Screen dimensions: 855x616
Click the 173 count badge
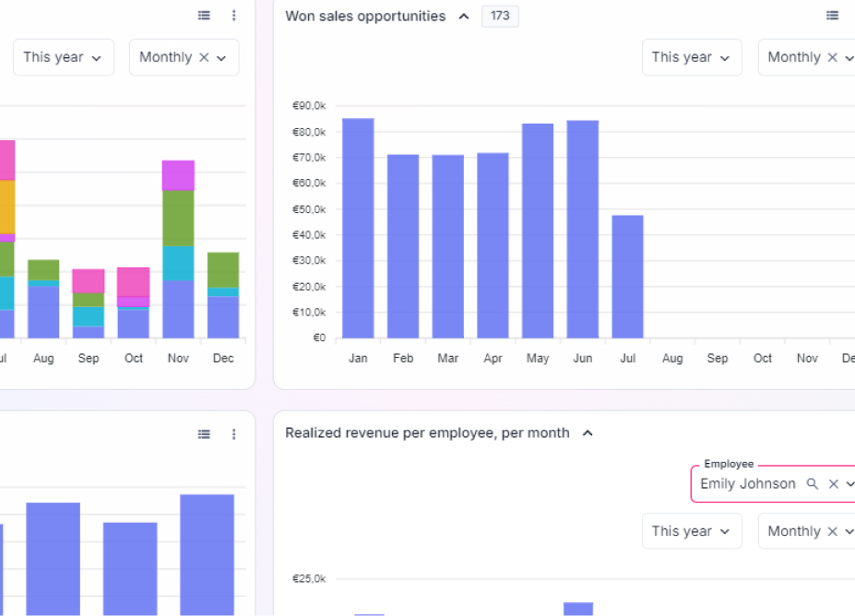500,17
